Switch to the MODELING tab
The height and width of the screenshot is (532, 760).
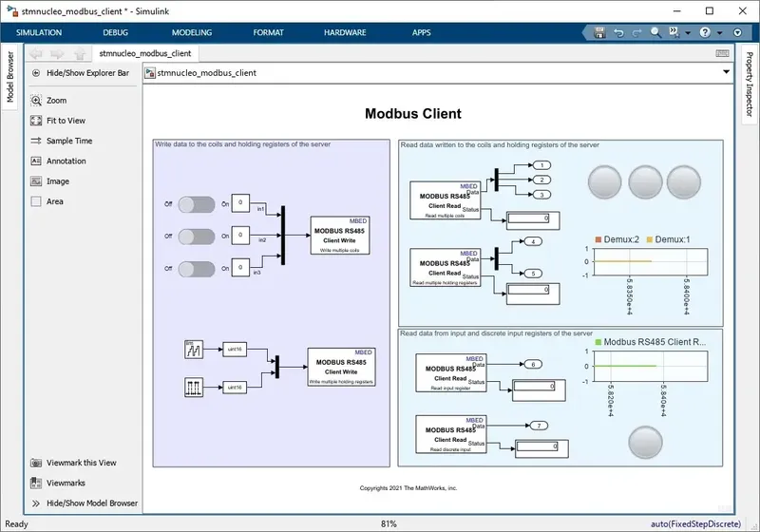[x=192, y=32]
